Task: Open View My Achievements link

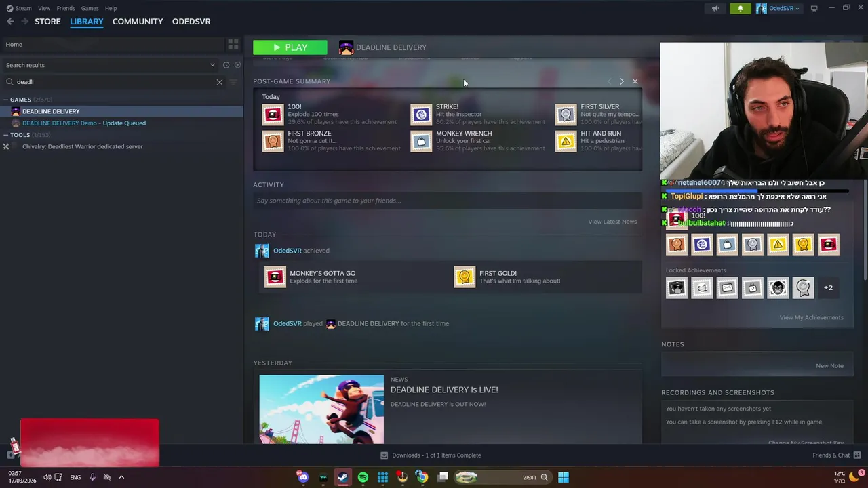Action: tap(811, 317)
